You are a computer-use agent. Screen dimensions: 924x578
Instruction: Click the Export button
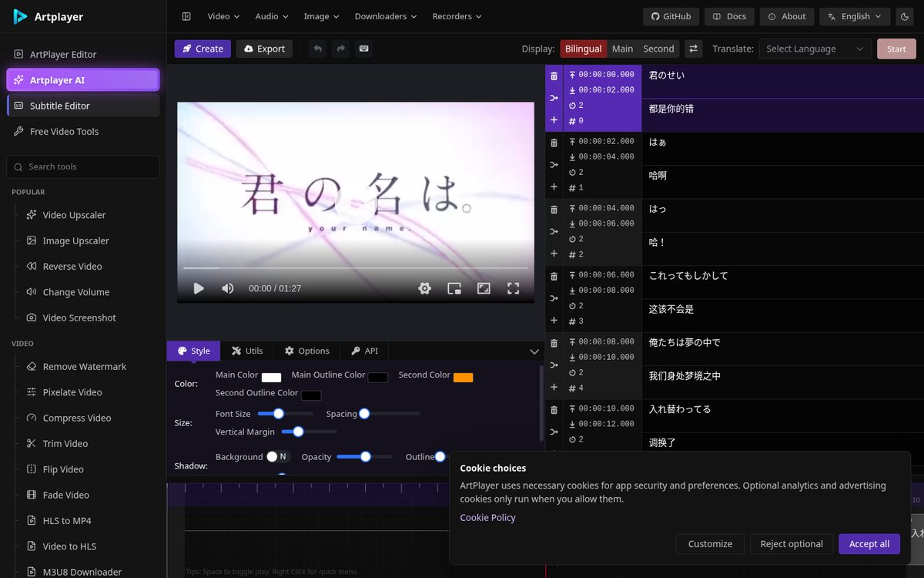tap(264, 49)
